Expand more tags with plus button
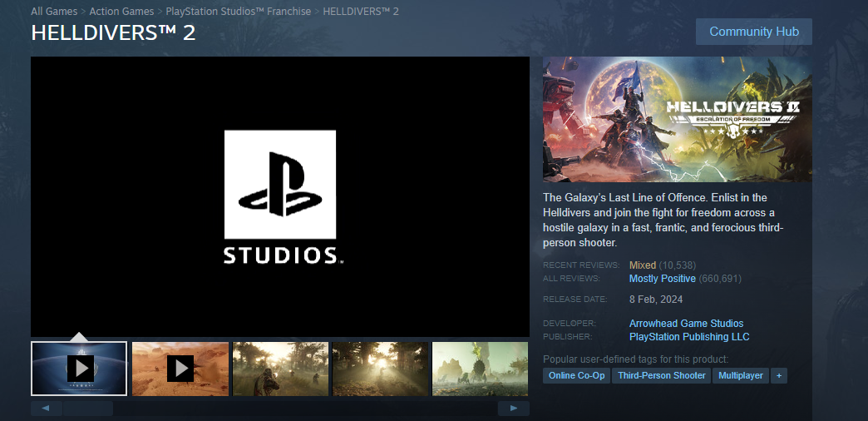Image resolution: width=868 pixels, height=421 pixels. coord(779,375)
